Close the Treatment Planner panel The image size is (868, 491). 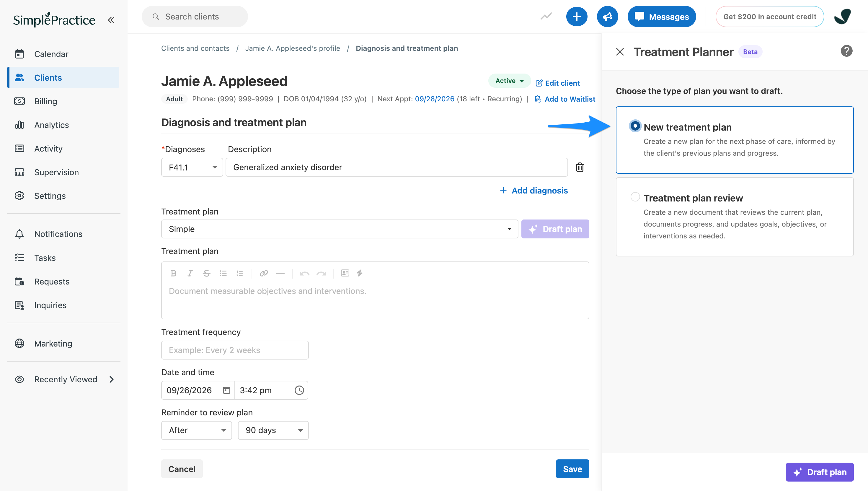coord(620,52)
